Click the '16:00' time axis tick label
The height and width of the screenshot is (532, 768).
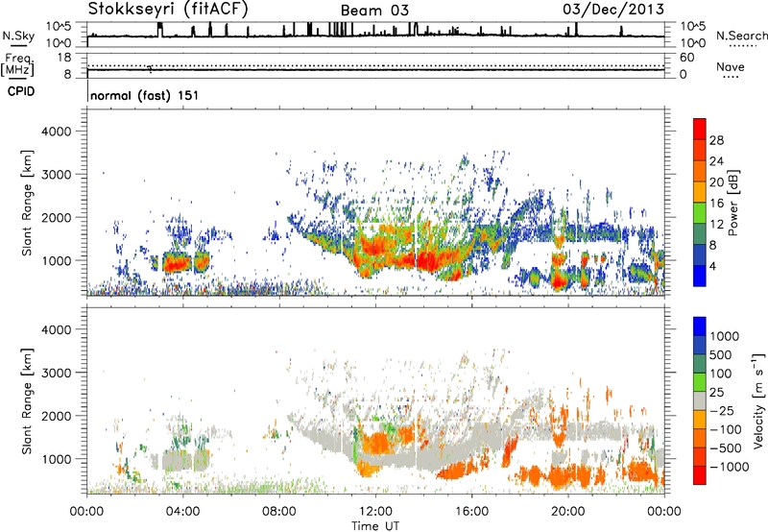pos(471,512)
